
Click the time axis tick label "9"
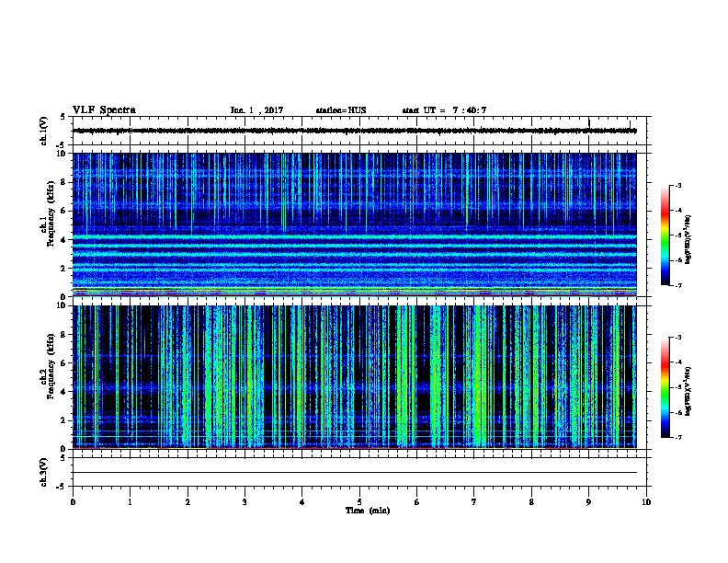click(588, 502)
